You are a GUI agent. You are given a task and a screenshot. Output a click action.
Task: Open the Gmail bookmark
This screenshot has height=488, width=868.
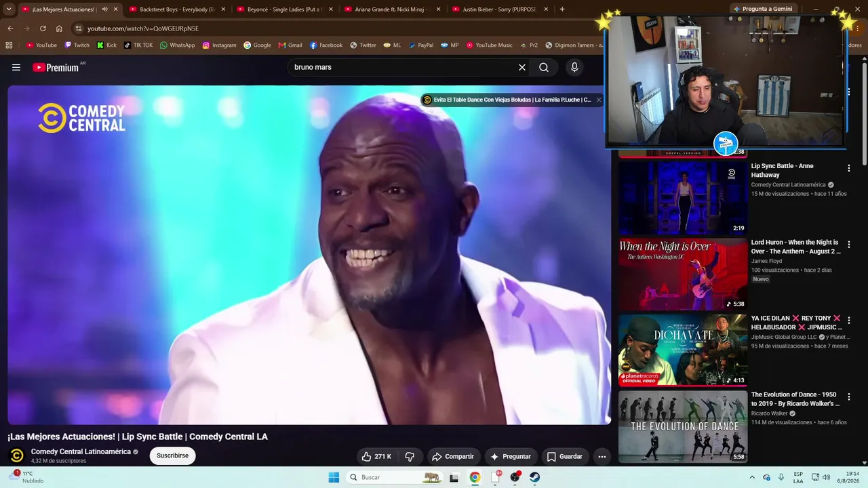pyautogui.click(x=290, y=45)
